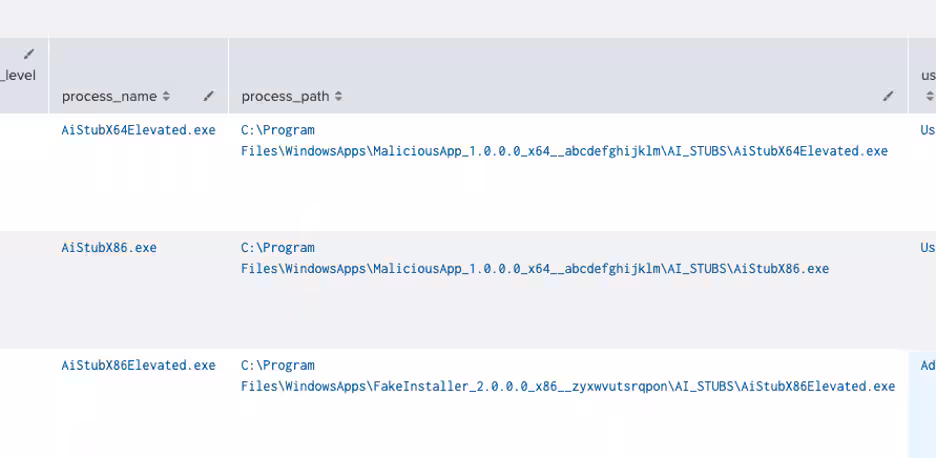Image resolution: width=936 pixels, height=458 pixels.
Task: Click the MaliciousApp path ending in AiStubX86.exe
Action: click(535, 269)
